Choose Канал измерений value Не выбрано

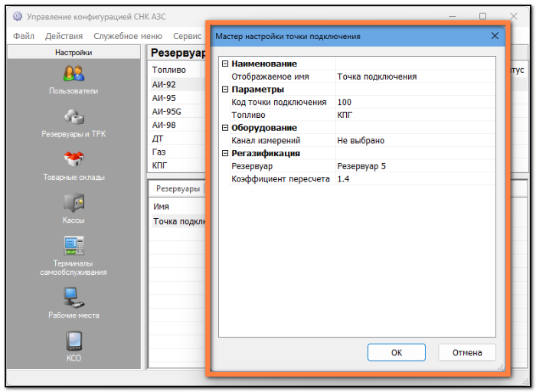415,140
